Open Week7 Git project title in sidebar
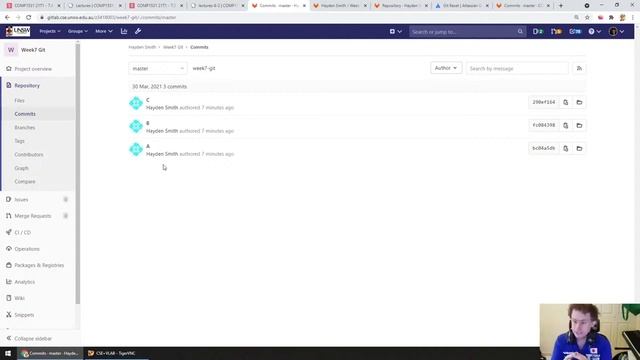Viewport: 640px width, 360px height. [33, 50]
